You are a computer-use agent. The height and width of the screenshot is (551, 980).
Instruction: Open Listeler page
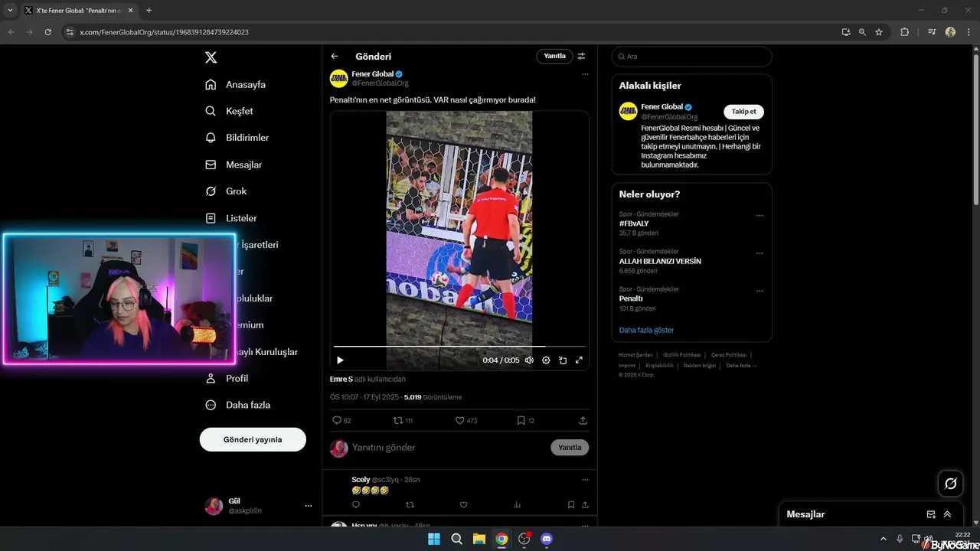tap(231, 218)
